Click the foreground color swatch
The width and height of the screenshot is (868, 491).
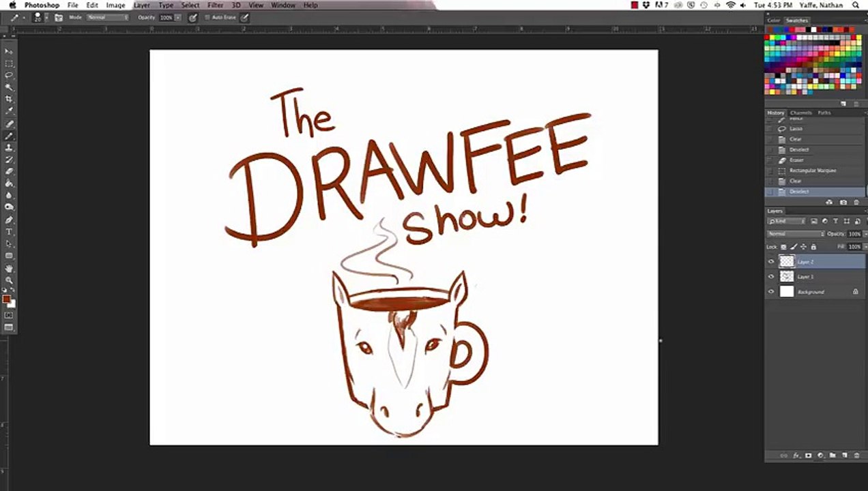[6, 299]
